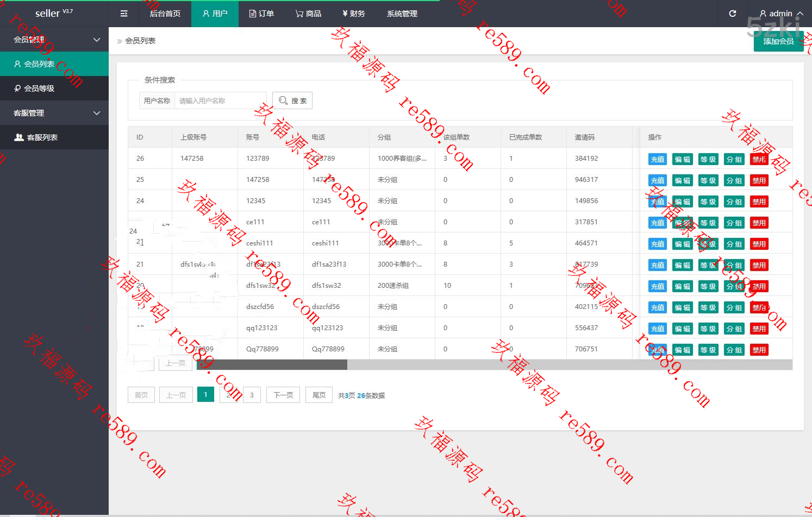Switch to the 订单 top menu
The height and width of the screenshot is (517, 812).
pos(261,14)
